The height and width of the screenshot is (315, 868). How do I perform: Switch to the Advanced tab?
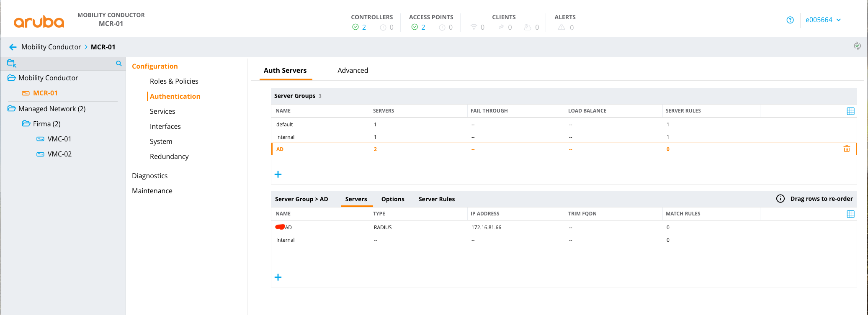pyautogui.click(x=353, y=70)
